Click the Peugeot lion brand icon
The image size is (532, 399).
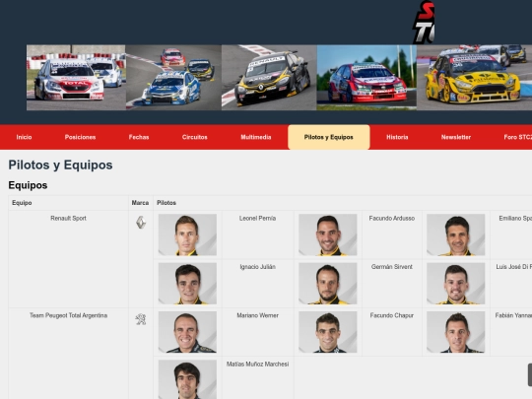[x=141, y=319]
